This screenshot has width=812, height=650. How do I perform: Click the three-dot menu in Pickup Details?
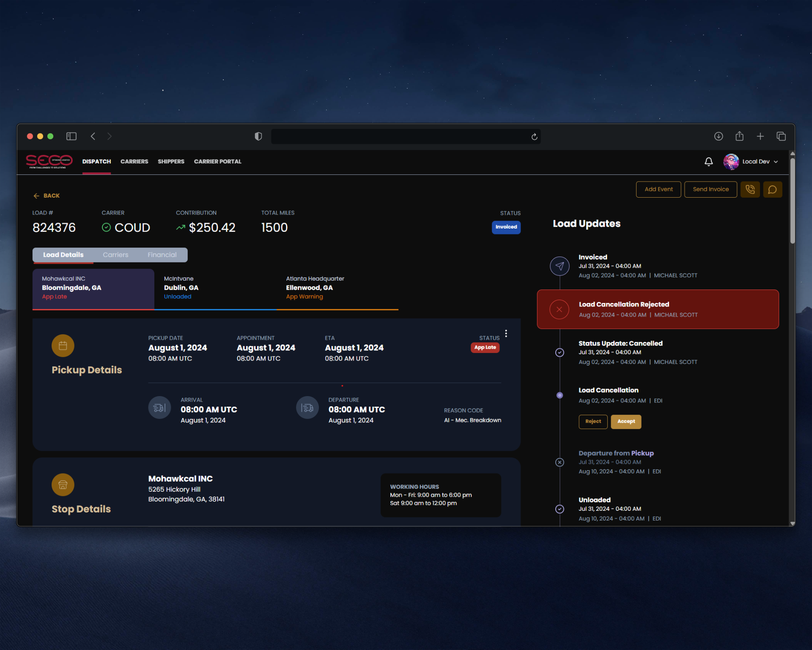coord(506,333)
